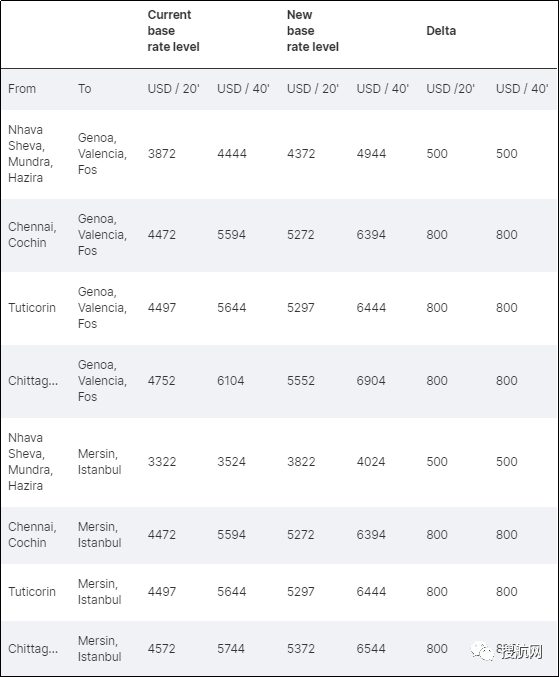Click the 3524 current 40' rate
Screen dimensions: 560x677
tap(231, 462)
